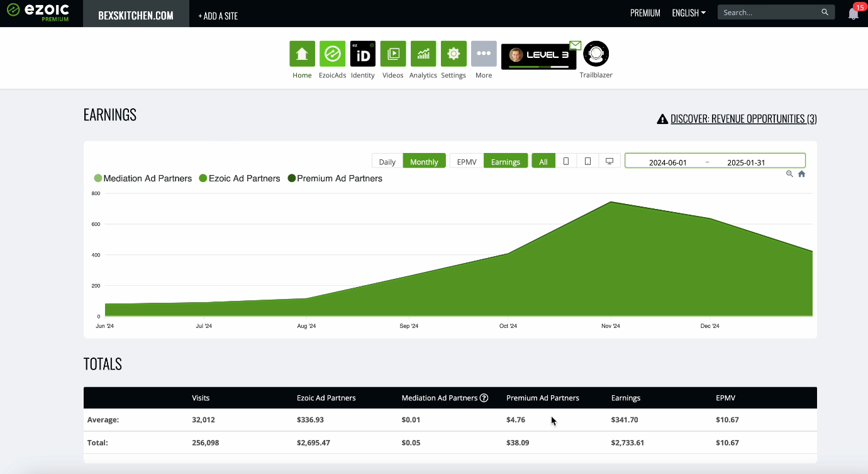The height and width of the screenshot is (474, 868).
Task: Open the Settings gear icon
Action: coord(453,54)
